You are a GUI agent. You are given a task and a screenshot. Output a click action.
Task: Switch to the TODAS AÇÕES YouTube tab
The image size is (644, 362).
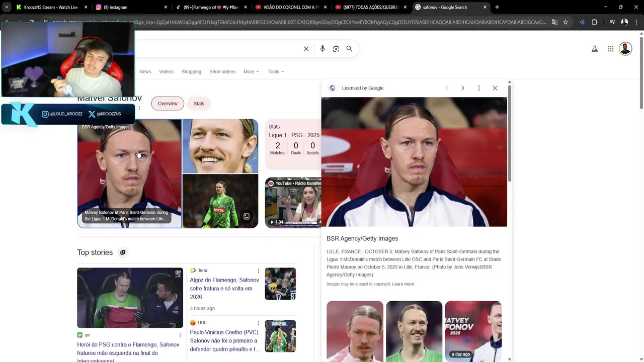pyautogui.click(x=370, y=7)
